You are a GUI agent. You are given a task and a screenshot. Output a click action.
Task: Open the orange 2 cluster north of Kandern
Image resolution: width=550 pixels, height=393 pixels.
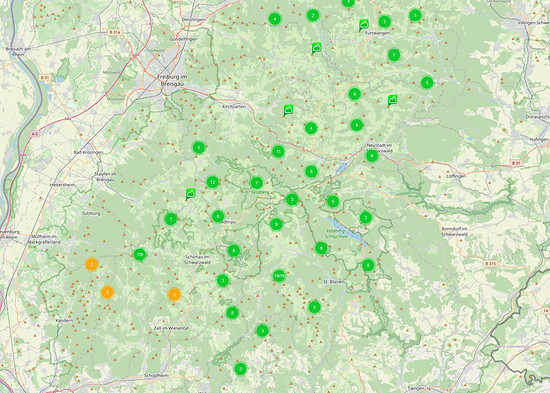point(107,292)
